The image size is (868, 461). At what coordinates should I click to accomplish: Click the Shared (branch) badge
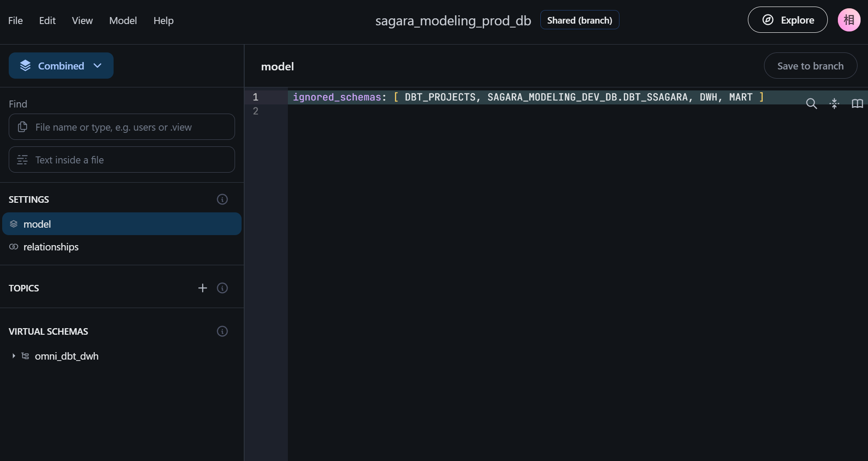tap(579, 20)
